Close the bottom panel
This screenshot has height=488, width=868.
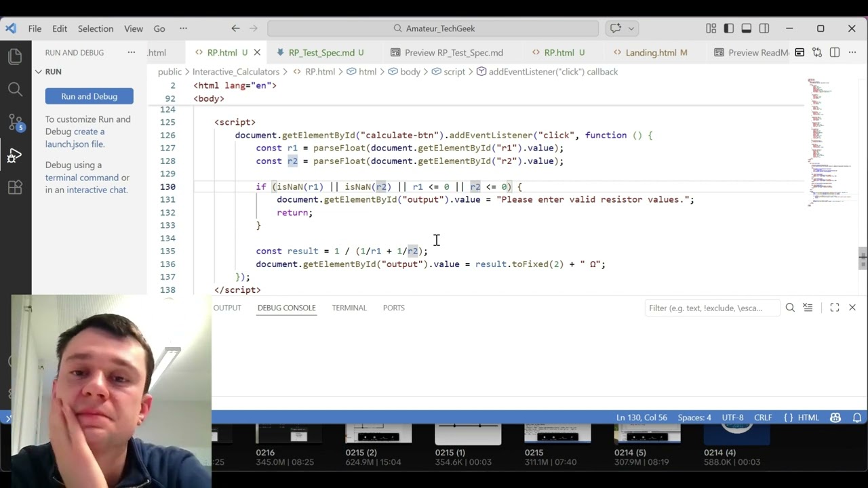852,308
